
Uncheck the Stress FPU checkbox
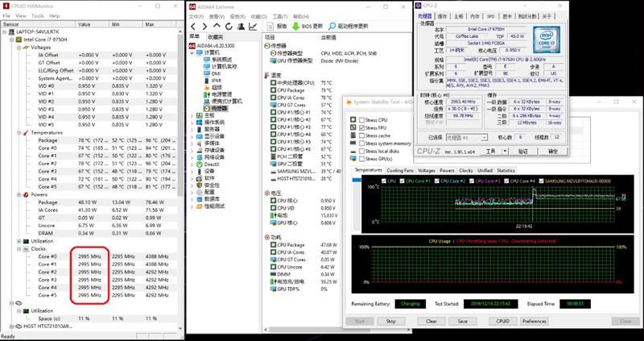click(361, 128)
